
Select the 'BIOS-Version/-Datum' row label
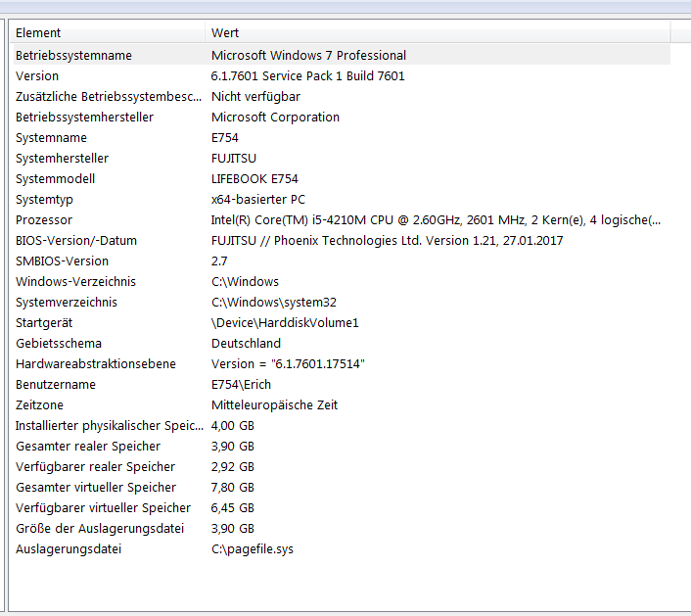[x=76, y=241]
